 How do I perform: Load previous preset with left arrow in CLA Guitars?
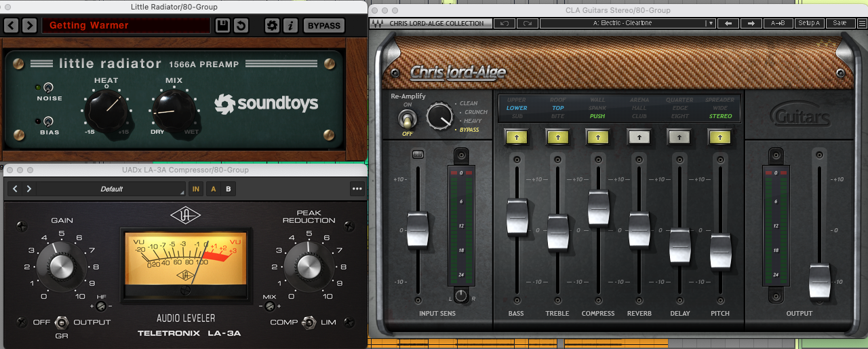point(728,23)
